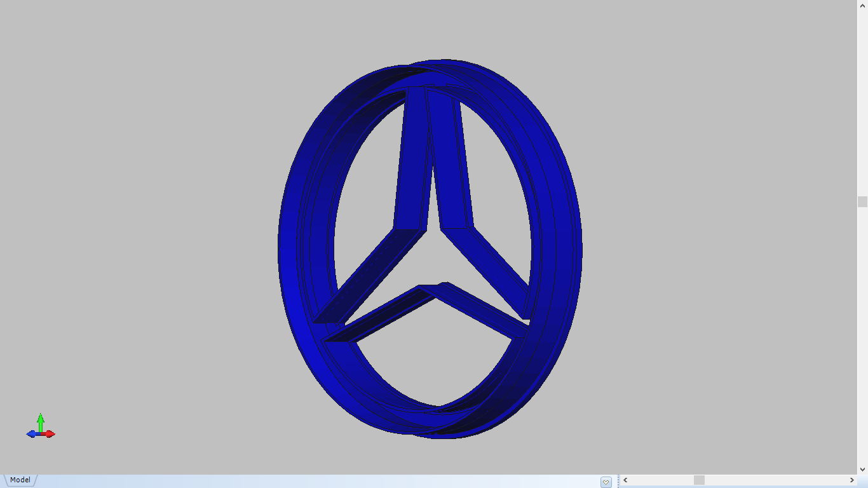Open the small dropdown button beside the horizontal scrollbar
The width and height of the screenshot is (868, 488).
point(606,482)
